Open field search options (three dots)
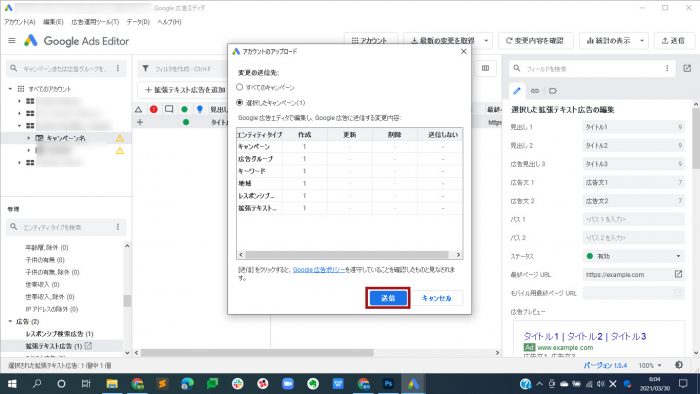Screen dimensions: 700x394 (667, 68)
